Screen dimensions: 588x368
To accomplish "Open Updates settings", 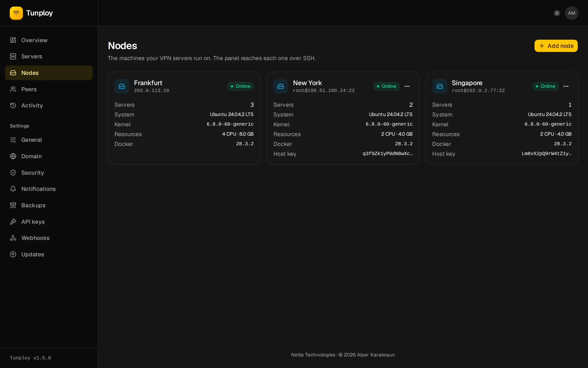I will (49, 254).
